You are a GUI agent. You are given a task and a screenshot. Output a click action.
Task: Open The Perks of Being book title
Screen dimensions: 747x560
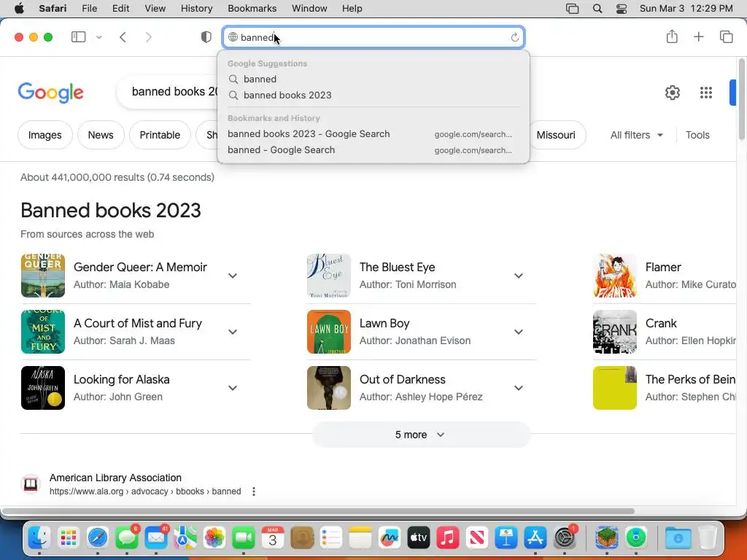(x=690, y=379)
